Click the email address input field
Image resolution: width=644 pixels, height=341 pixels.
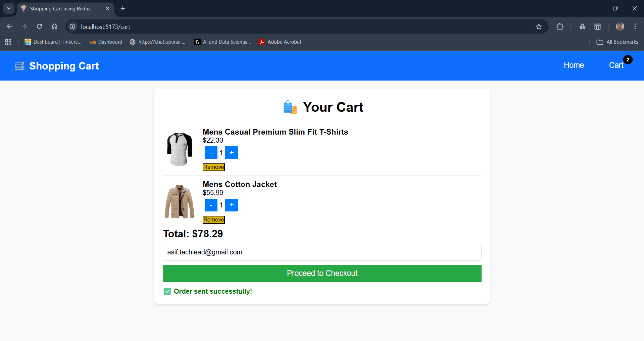pyautogui.click(x=322, y=252)
